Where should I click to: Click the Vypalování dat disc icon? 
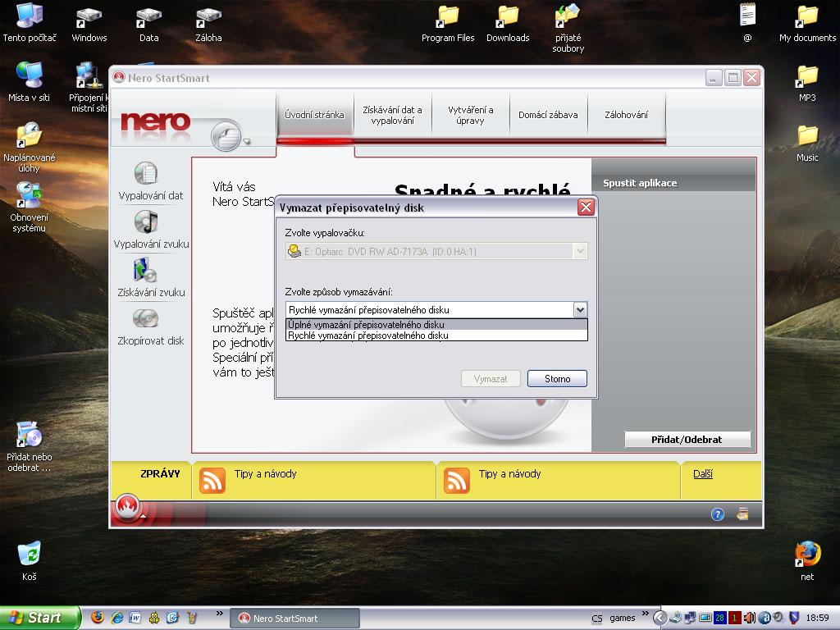[x=146, y=174]
